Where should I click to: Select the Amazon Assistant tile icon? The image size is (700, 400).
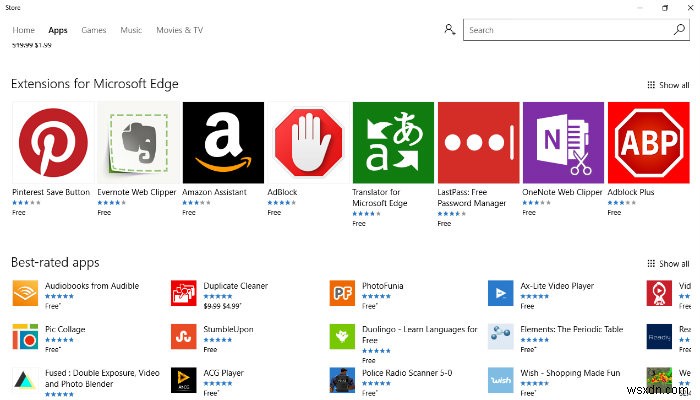223,142
